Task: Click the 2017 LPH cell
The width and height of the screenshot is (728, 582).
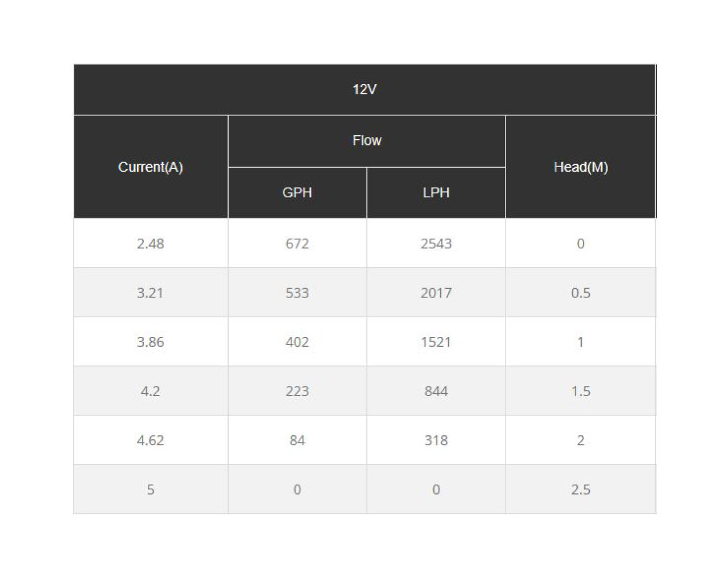Action: [x=436, y=293]
